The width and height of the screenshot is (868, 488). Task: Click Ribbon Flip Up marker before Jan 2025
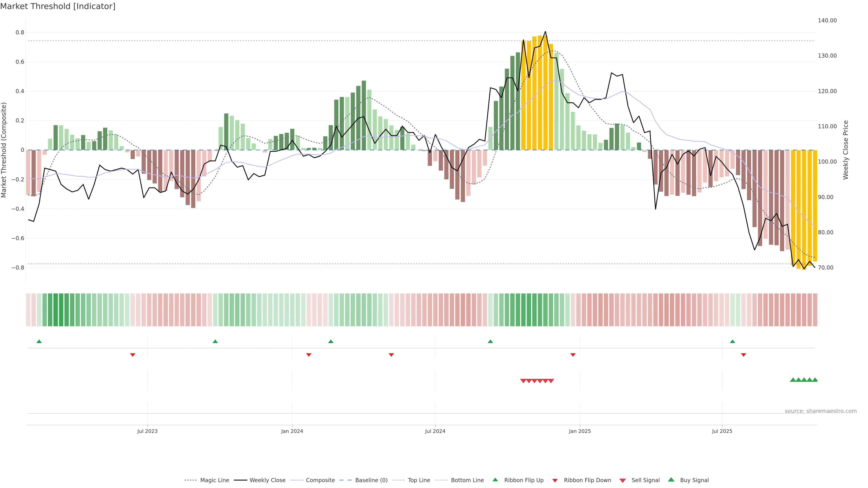click(490, 342)
